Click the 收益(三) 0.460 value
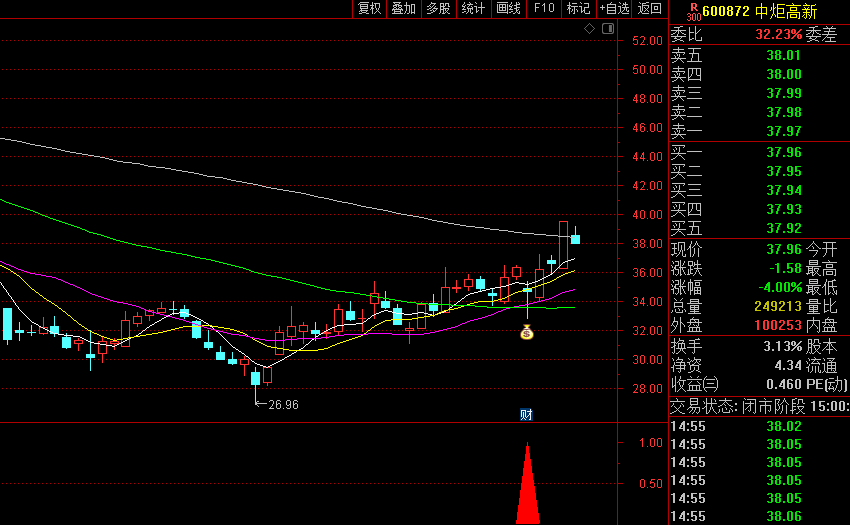This screenshot has height=525, width=850. pos(784,385)
